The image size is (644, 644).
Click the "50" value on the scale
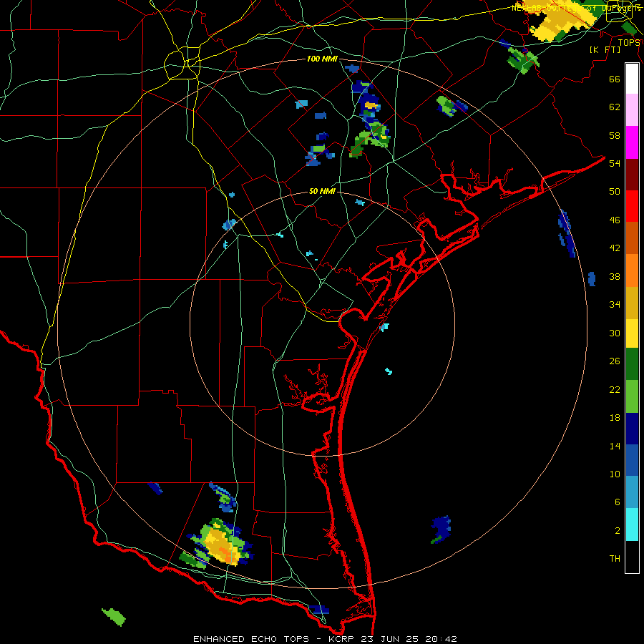(615, 192)
